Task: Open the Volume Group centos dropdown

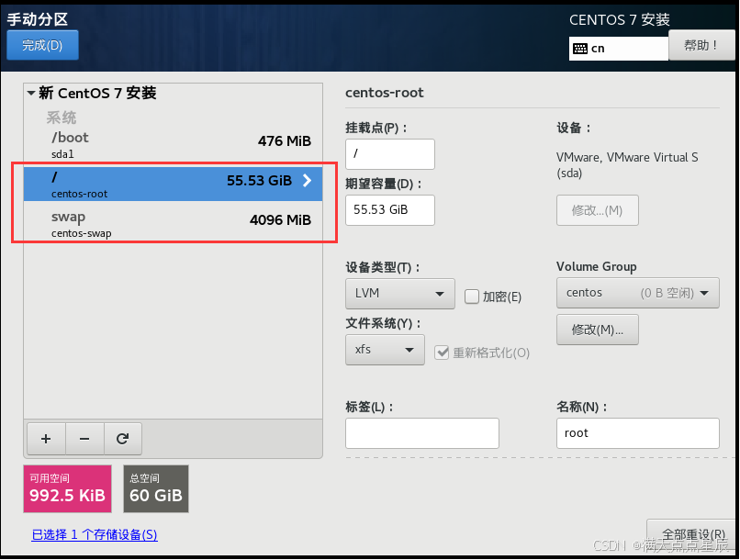Action: [x=637, y=293]
